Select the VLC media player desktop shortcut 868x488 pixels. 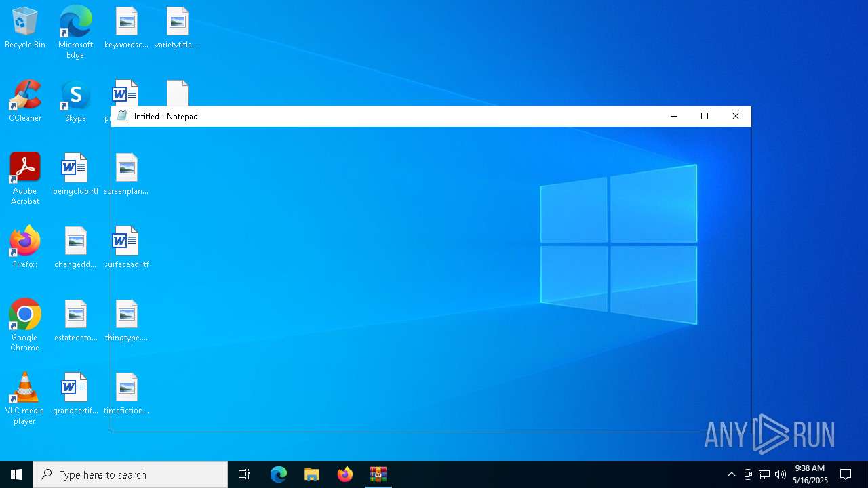(25, 399)
